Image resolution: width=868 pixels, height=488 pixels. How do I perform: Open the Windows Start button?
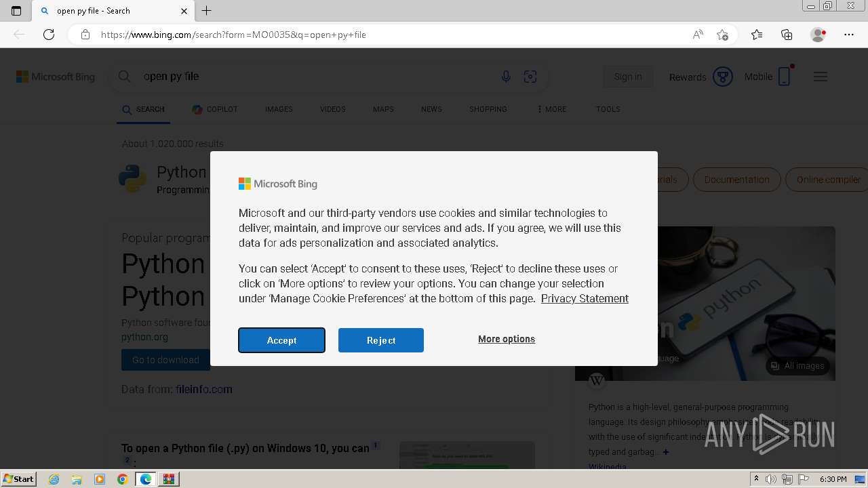pos(19,479)
